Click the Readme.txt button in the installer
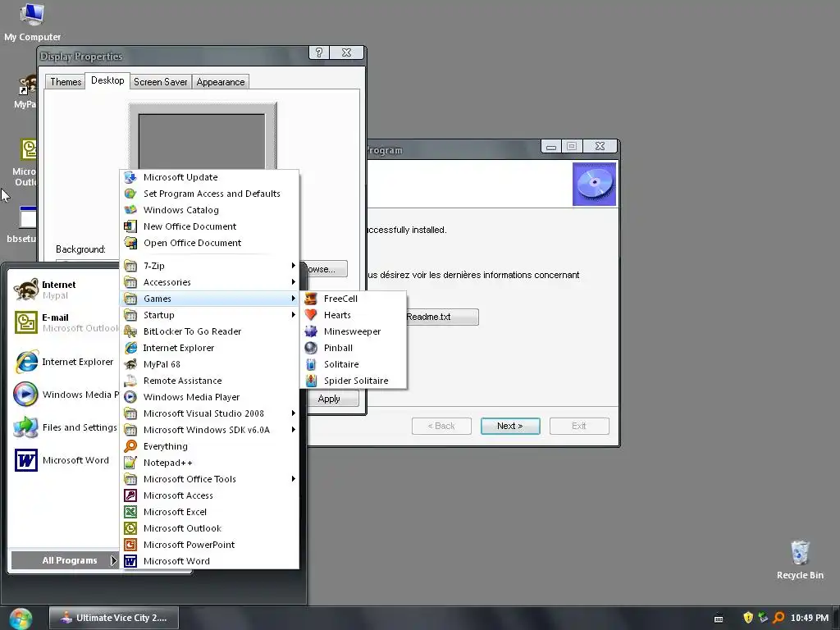This screenshot has width=840, height=630. [x=442, y=317]
